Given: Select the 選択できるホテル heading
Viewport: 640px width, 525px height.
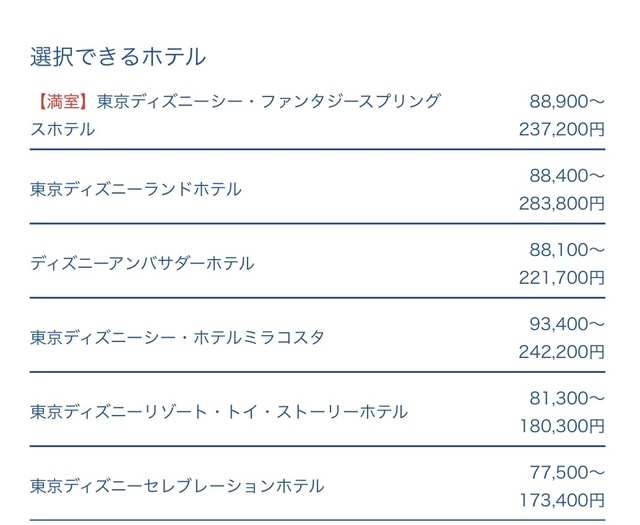Looking at the screenshot, I should point(118,56).
